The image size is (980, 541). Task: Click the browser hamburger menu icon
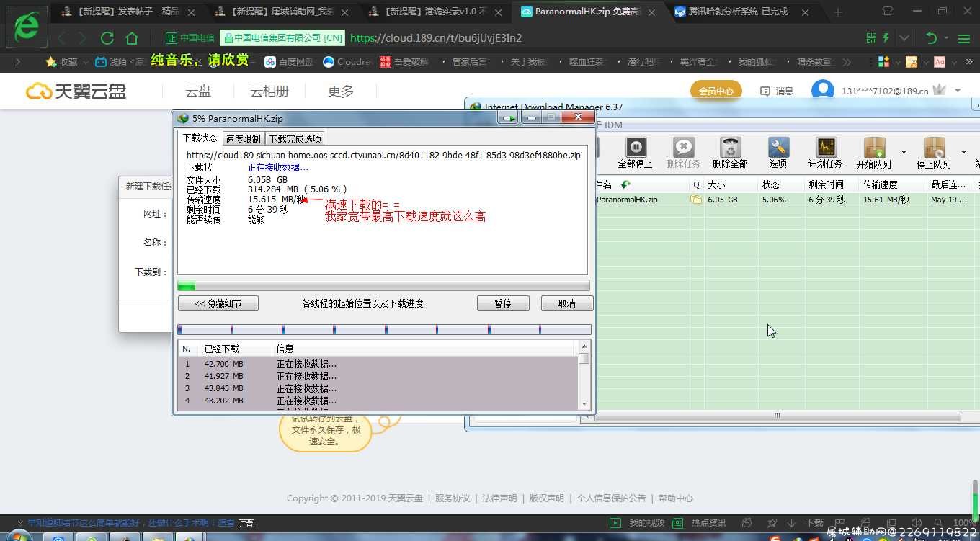click(x=963, y=38)
